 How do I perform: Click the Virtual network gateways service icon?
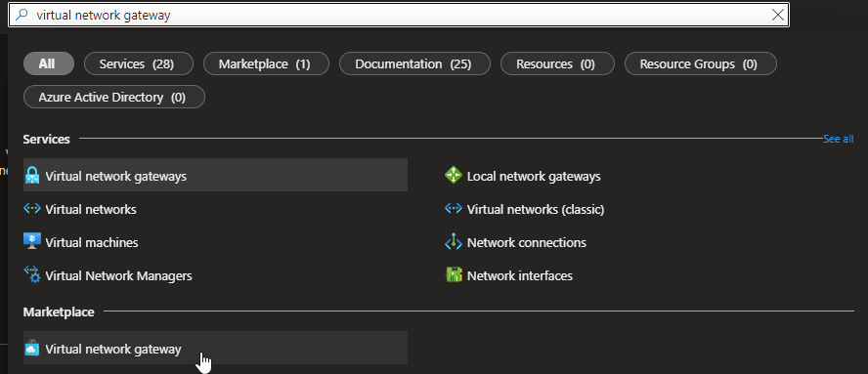click(32, 176)
